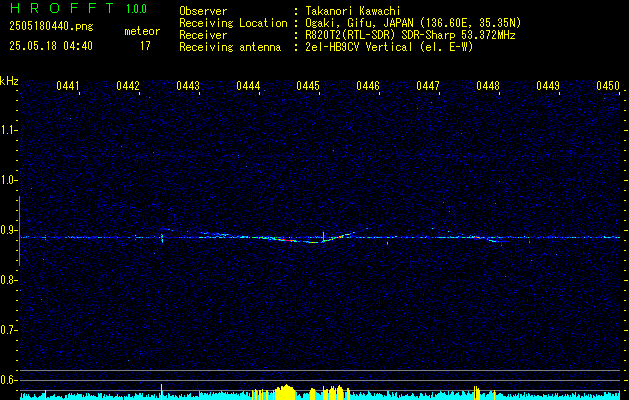Click the 0441 time marker
Screen dimensions: 629x400
[67, 86]
